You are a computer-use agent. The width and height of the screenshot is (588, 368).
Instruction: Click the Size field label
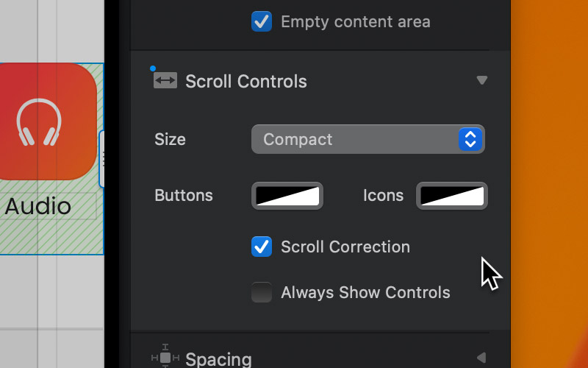(171, 139)
